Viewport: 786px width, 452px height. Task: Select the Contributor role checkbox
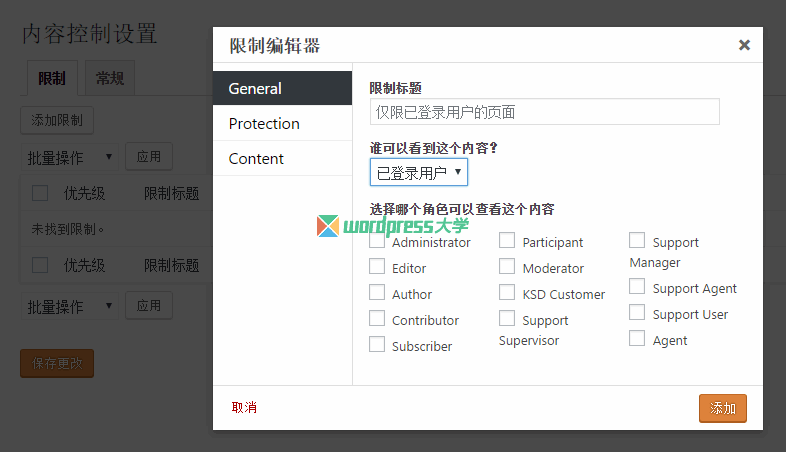coord(377,319)
